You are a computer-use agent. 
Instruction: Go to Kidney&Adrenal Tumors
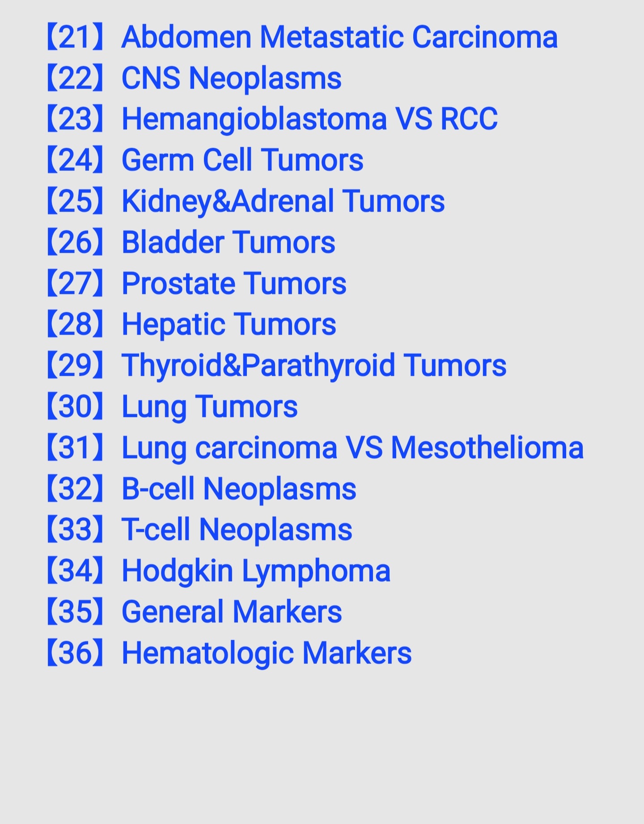(283, 201)
